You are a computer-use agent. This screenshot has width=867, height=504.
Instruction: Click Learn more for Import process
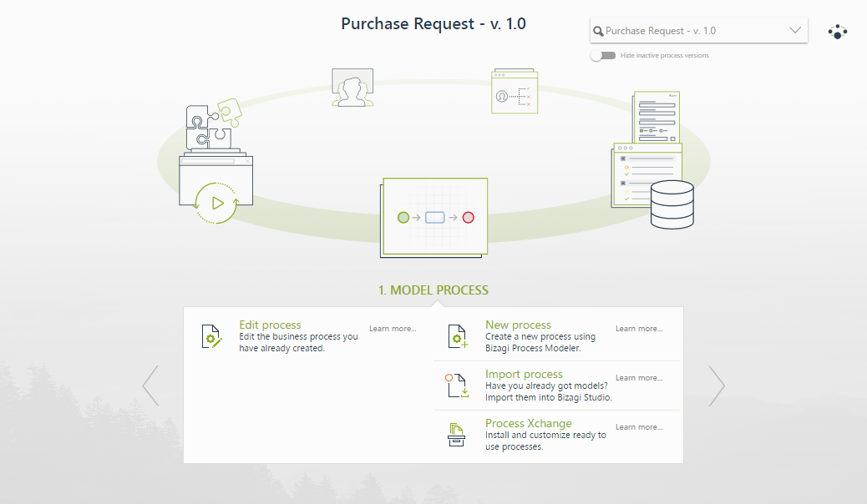tap(639, 377)
